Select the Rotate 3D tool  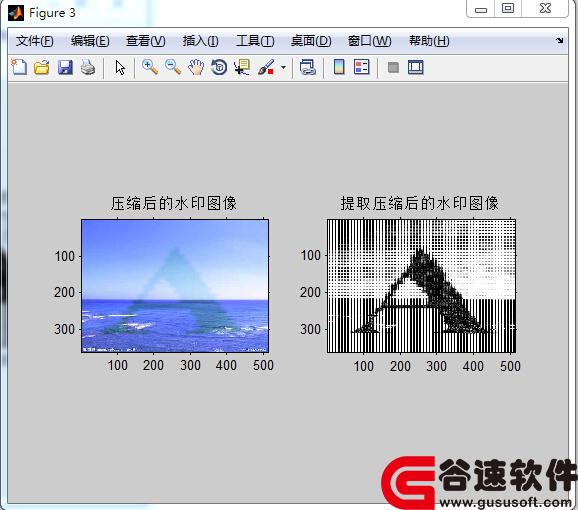(x=219, y=67)
